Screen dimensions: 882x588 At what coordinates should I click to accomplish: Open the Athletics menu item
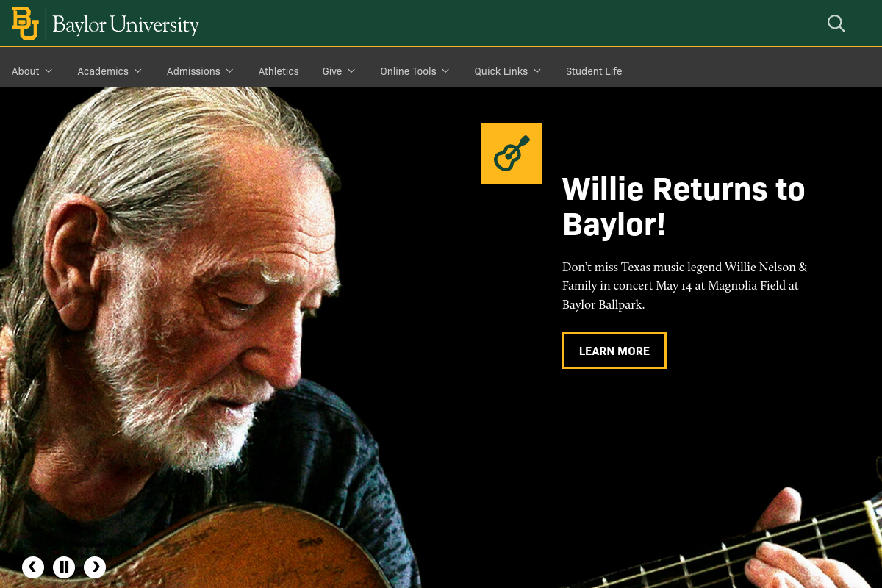tap(279, 71)
